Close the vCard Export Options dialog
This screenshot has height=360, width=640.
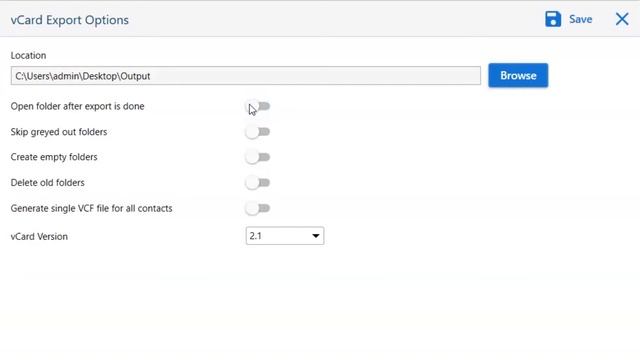622,19
